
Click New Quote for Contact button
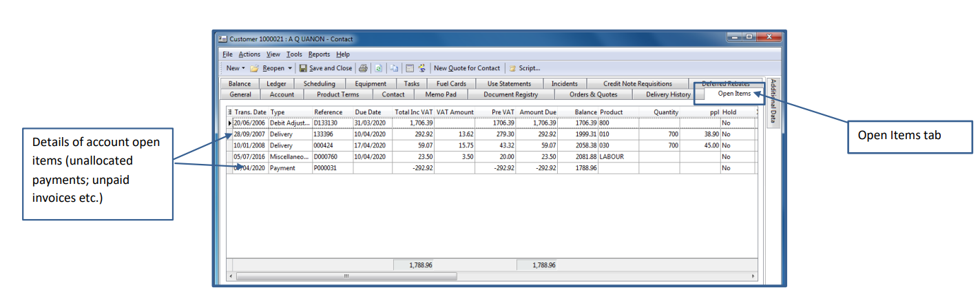pos(466,68)
